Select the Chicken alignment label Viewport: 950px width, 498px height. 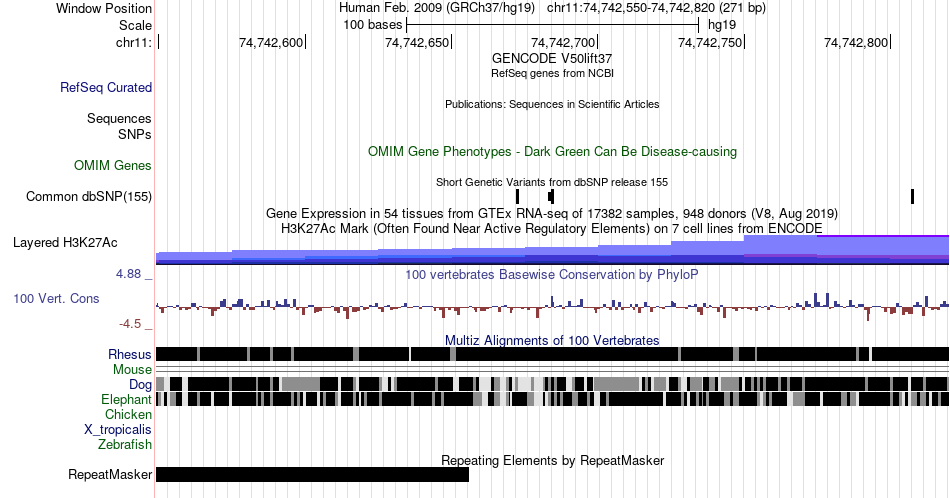point(128,414)
